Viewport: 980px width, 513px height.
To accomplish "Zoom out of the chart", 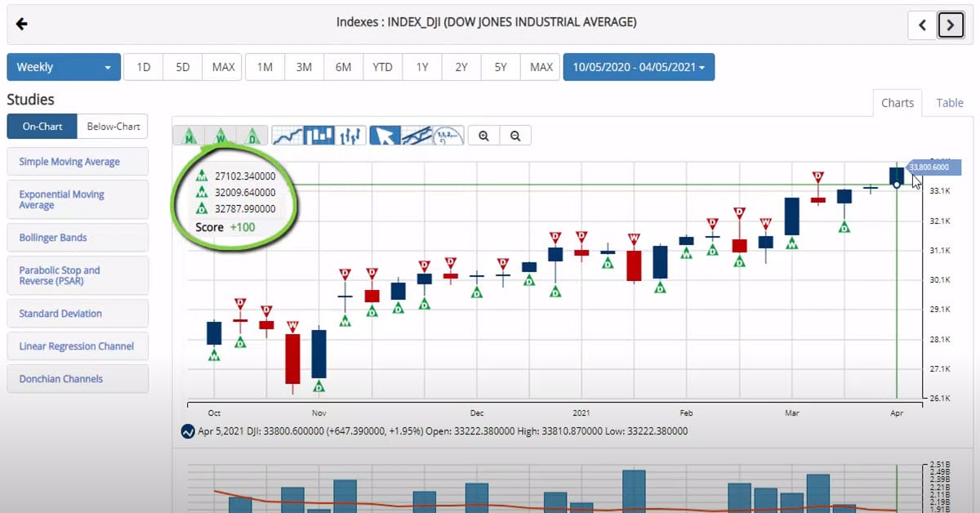I will pos(515,136).
